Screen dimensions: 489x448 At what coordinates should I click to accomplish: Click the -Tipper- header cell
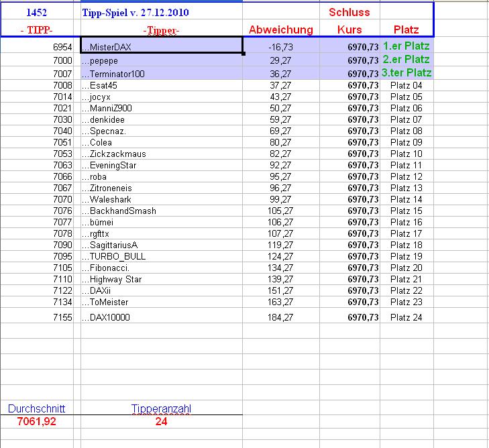click(x=162, y=28)
